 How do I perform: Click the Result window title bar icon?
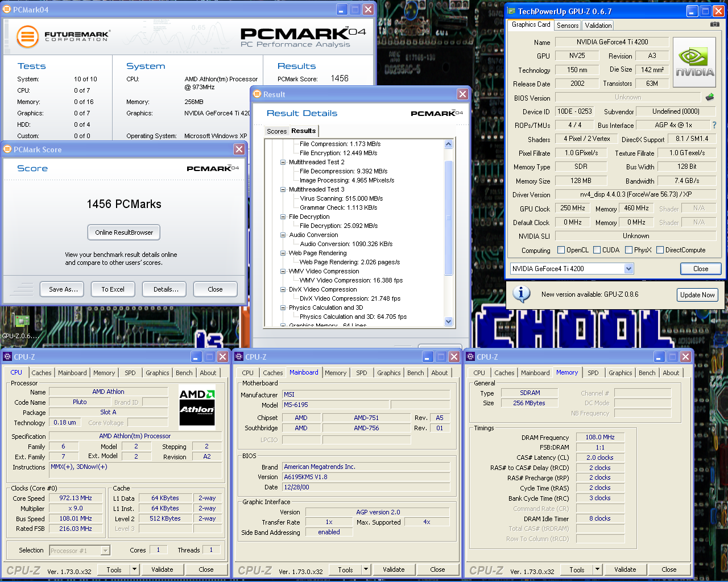click(258, 94)
